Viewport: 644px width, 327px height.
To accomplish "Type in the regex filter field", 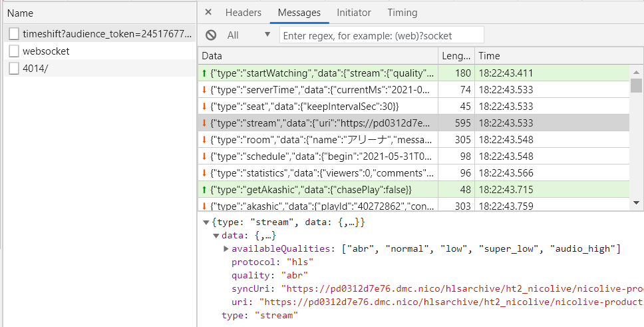I will click(x=381, y=35).
